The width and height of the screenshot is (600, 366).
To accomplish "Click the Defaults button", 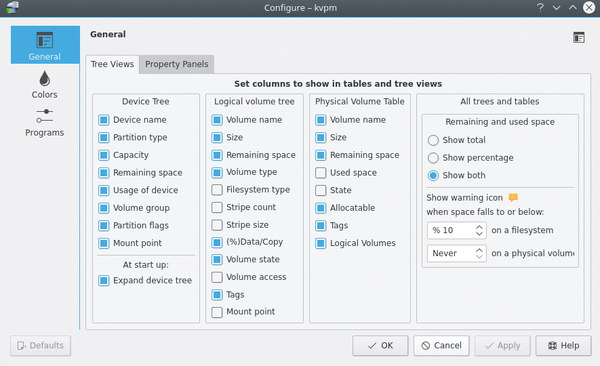I will click(x=41, y=346).
